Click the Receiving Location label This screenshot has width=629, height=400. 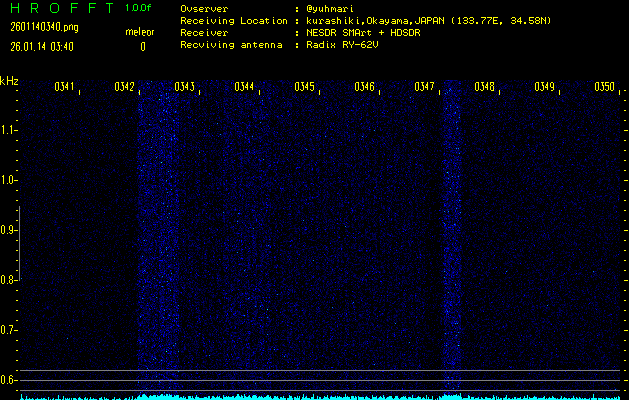pyautogui.click(x=234, y=20)
